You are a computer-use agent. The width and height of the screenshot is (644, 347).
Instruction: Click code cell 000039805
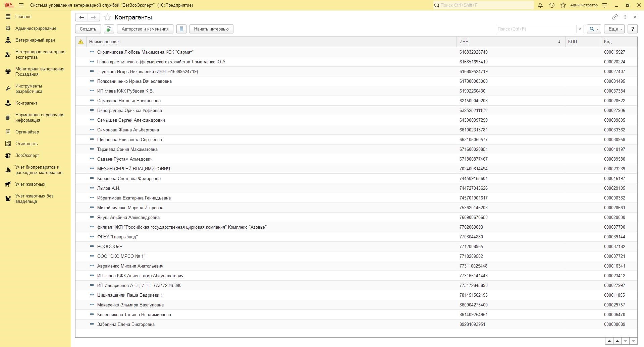(614, 120)
